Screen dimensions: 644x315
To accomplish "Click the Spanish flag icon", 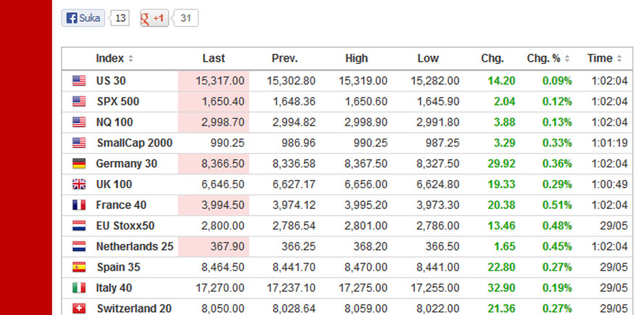I will click(79, 267).
